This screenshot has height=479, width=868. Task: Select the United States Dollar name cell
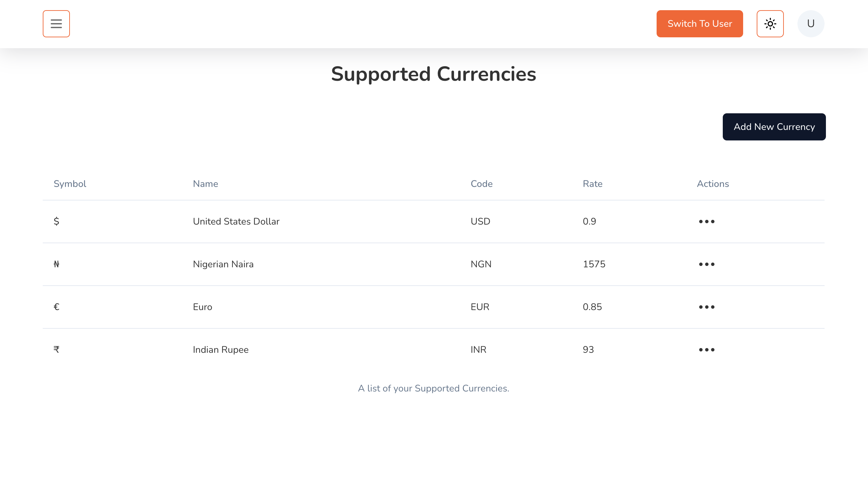click(236, 222)
